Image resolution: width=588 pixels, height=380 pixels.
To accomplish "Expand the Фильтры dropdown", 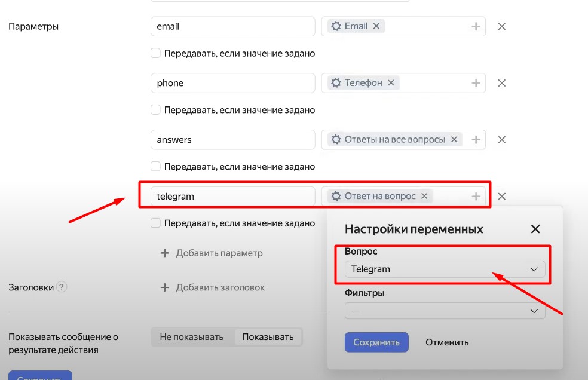I will tap(445, 311).
